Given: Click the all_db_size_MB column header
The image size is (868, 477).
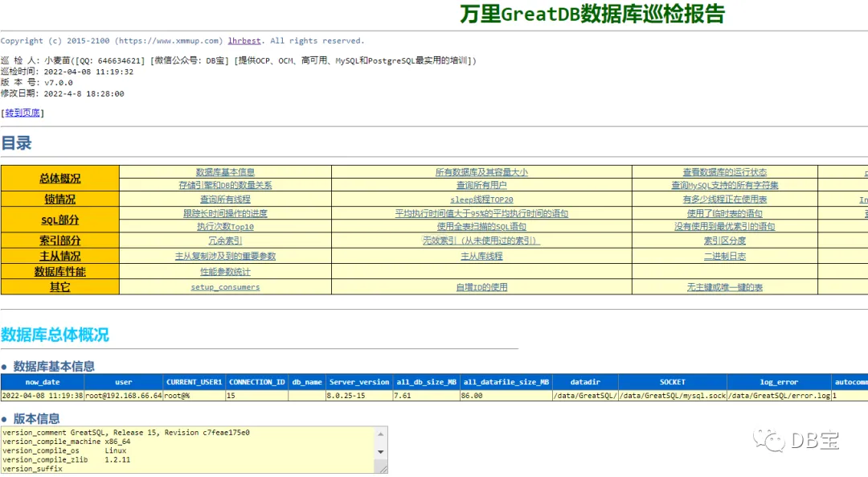Looking at the screenshot, I should (426, 382).
